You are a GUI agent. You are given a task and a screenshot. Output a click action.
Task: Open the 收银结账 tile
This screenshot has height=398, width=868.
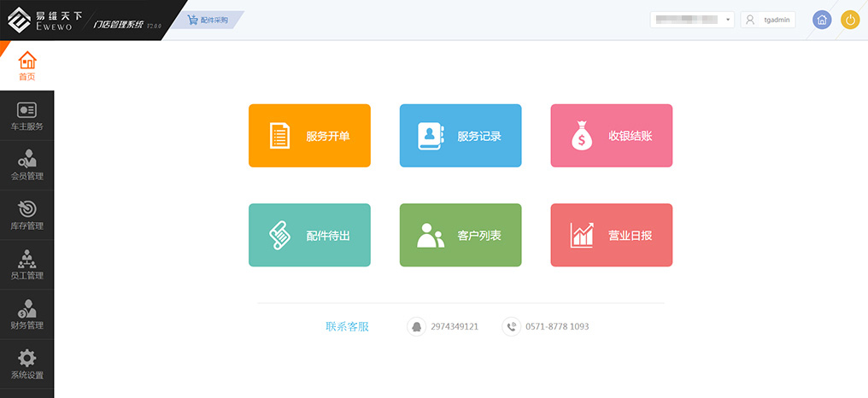(612, 136)
